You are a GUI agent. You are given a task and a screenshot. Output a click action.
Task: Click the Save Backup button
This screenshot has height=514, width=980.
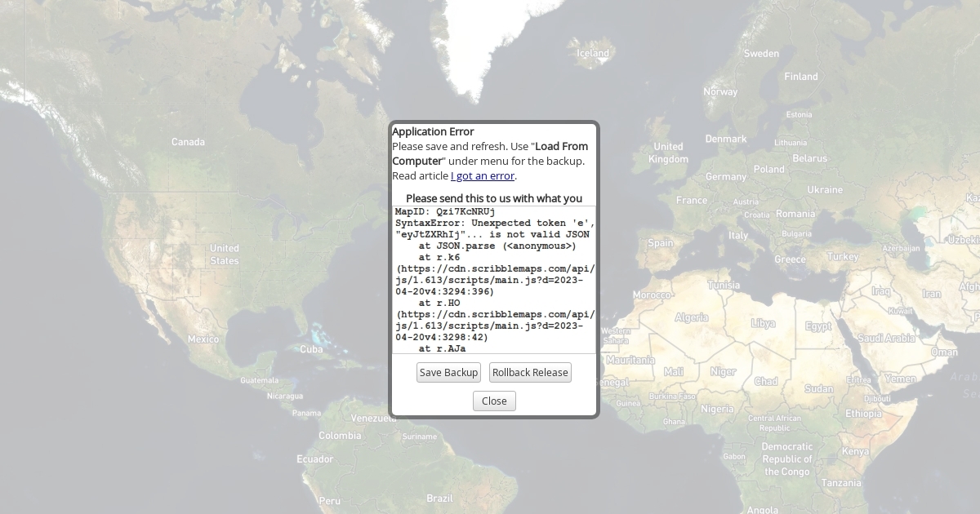tap(448, 373)
